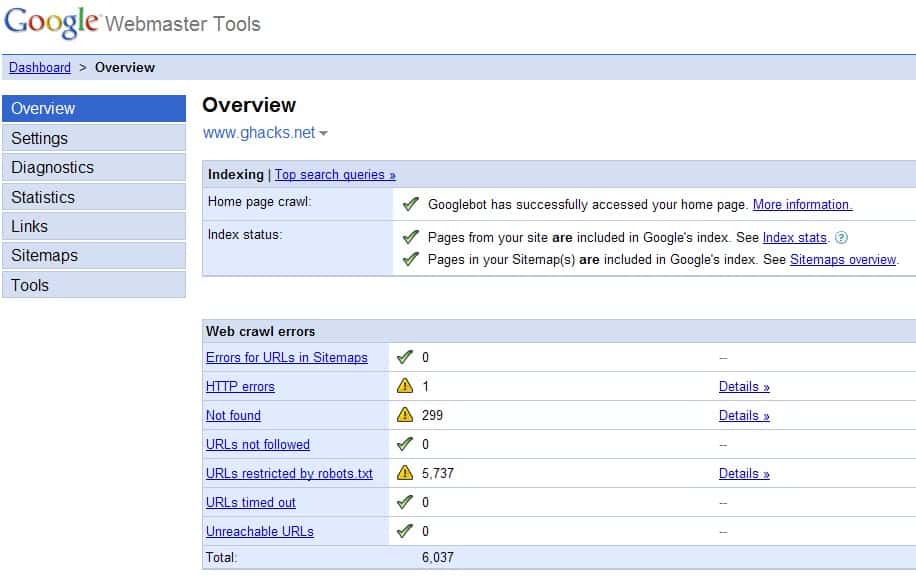Open URLs restricted by robots.txt link

289,473
